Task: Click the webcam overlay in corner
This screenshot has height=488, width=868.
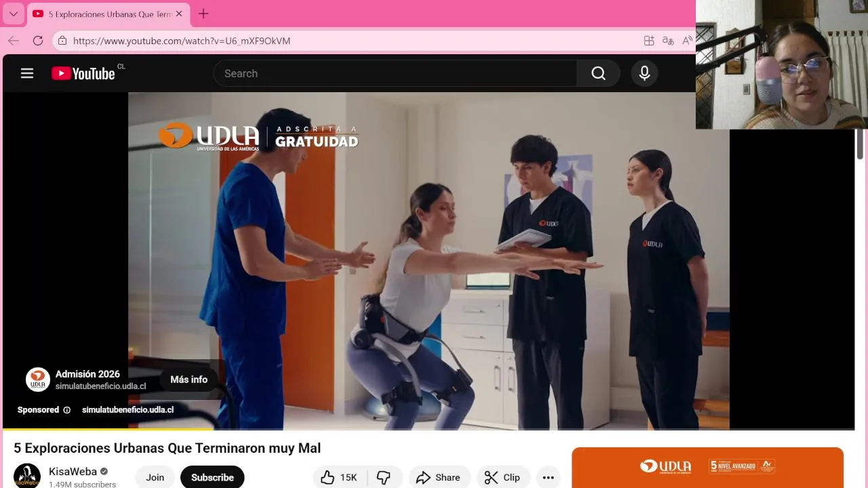Action: click(782, 64)
